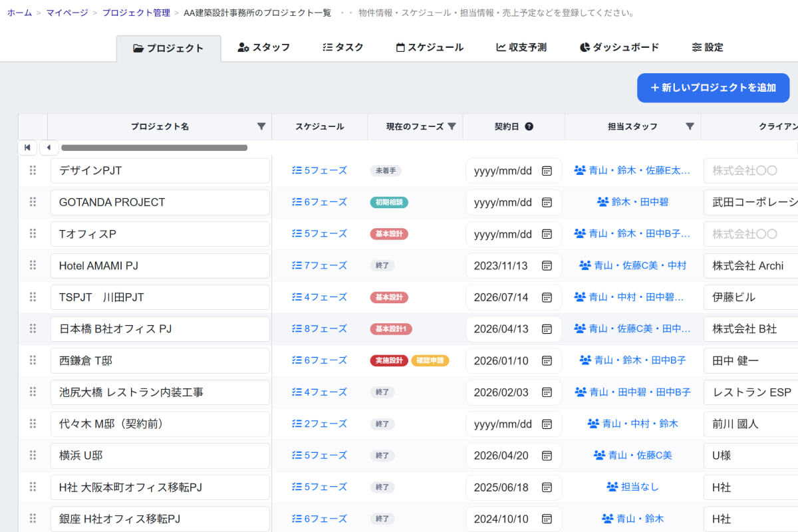Open filter for プロジェクト名 column
The height and width of the screenshot is (532, 798).
coord(261,126)
